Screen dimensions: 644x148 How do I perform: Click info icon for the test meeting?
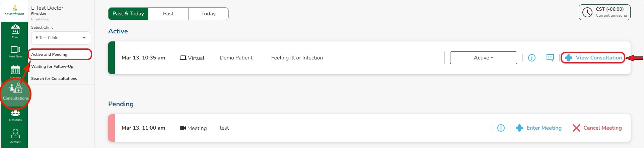501,128
